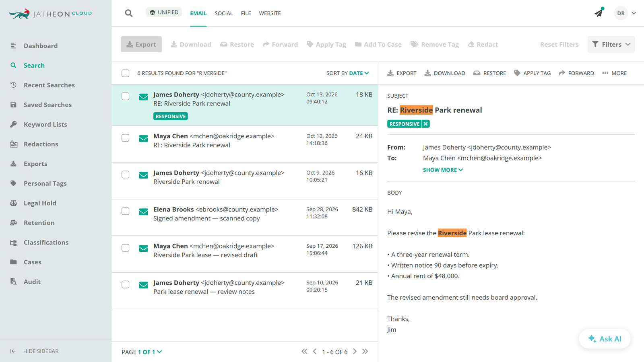Open the DR user account menu
Image resolution: width=644 pixels, height=362 pixels.
(625, 13)
